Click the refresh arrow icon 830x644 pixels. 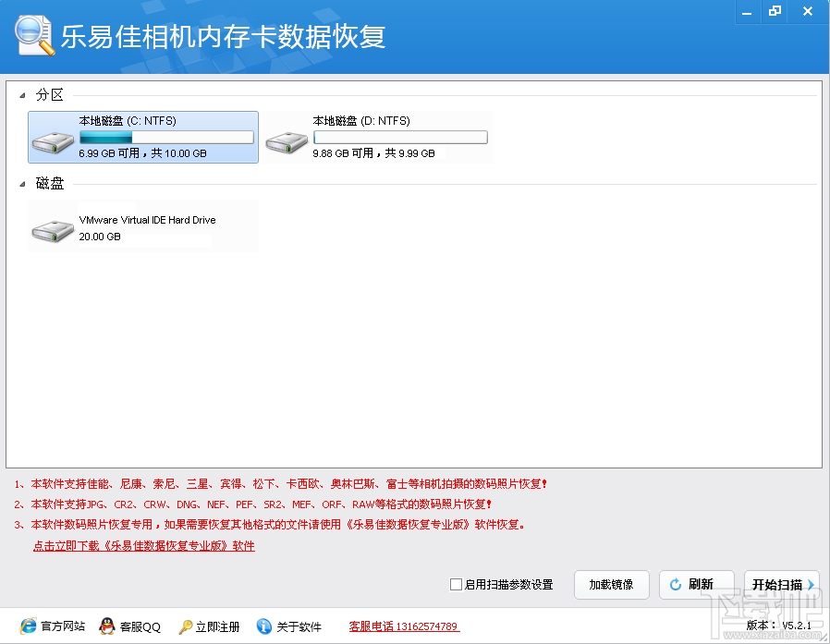click(x=676, y=584)
